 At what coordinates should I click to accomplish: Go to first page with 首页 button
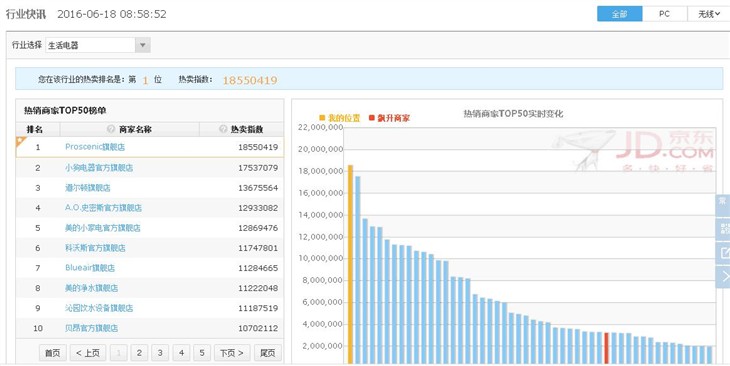coord(53,353)
